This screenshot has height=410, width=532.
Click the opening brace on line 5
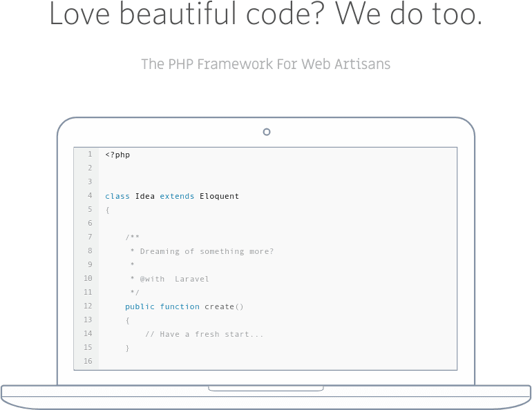[x=108, y=210]
